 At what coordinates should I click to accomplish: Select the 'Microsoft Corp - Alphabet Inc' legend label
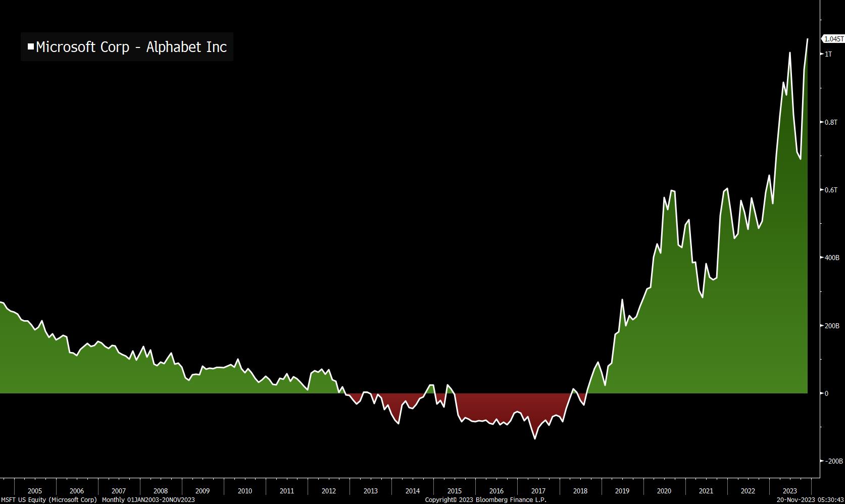click(131, 47)
